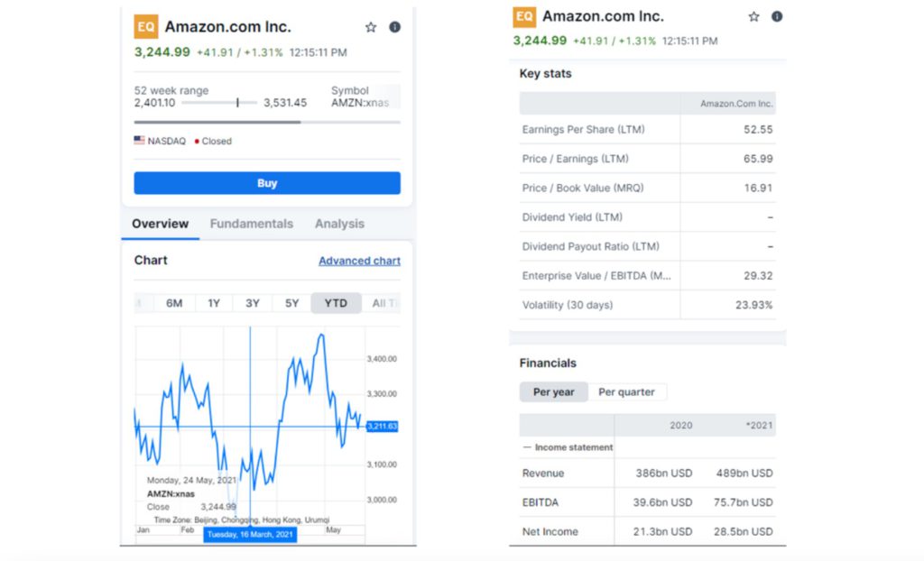Image resolution: width=924 pixels, height=561 pixels.
Task: Click the 23.93% volatility value
Action: pos(753,305)
